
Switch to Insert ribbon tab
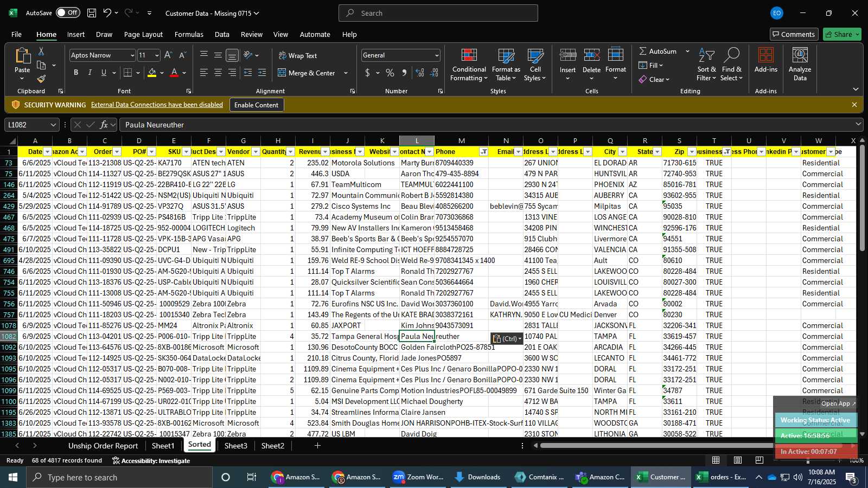tap(76, 34)
